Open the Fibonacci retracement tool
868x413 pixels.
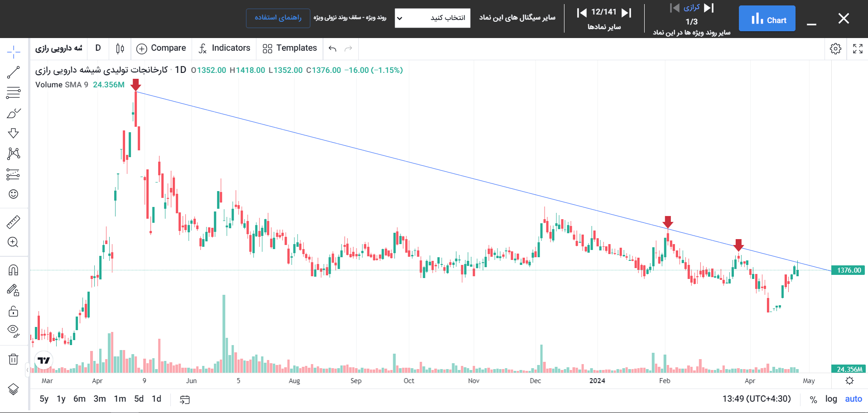pos(14,93)
